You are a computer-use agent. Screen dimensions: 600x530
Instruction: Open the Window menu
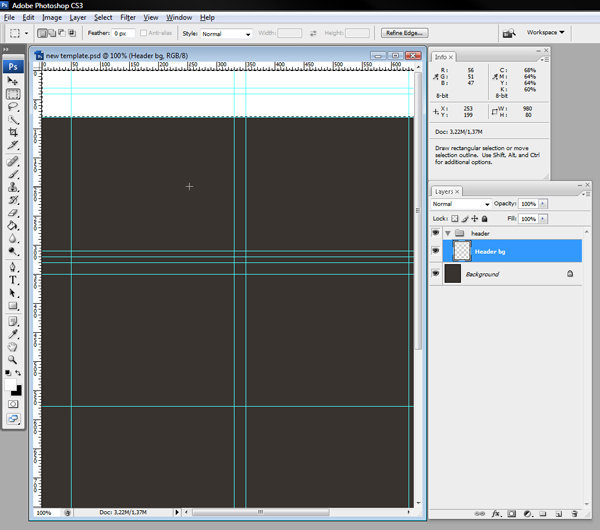click(179, 18)
